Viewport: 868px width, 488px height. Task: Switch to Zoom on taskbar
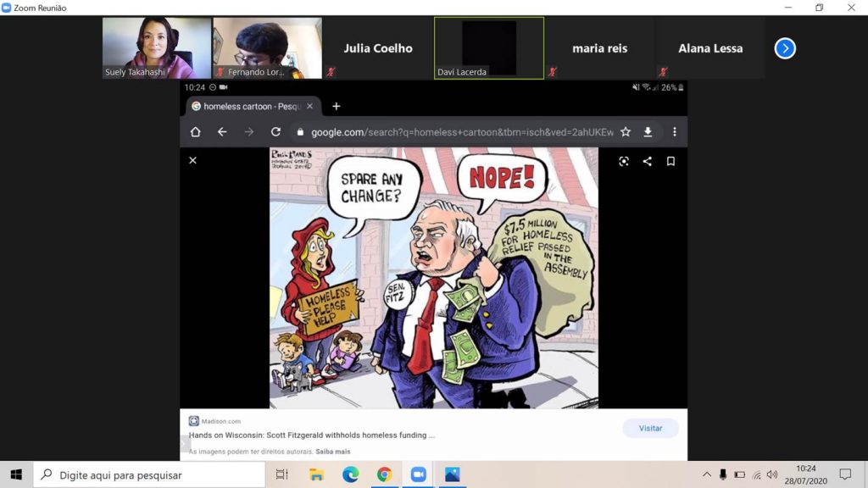(418, 474)
